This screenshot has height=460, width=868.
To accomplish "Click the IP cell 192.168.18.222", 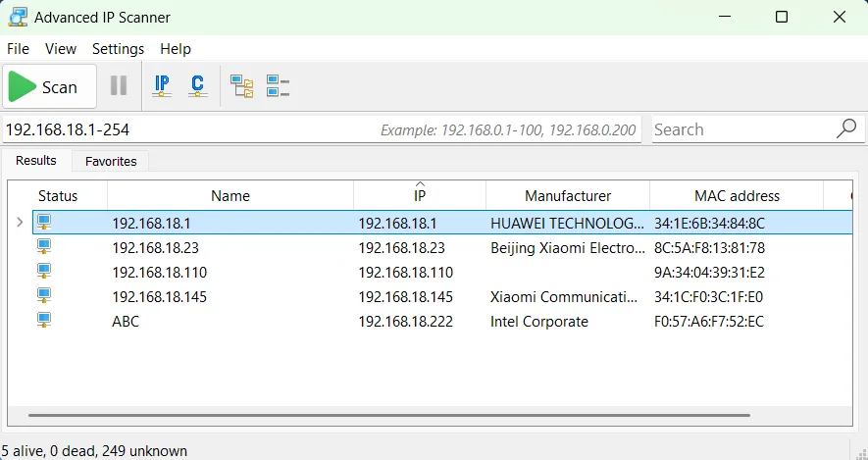I will click(x=406, y=321).
